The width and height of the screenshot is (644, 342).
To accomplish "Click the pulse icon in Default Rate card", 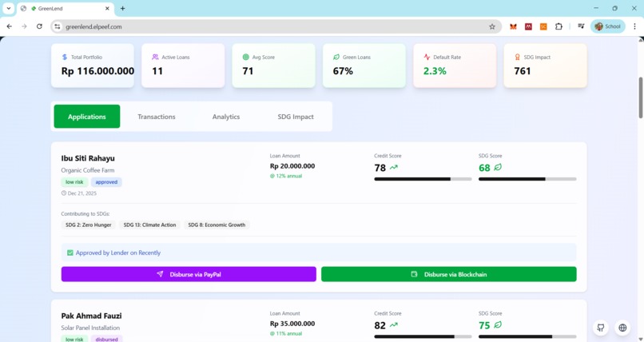I will coord(427,57).
